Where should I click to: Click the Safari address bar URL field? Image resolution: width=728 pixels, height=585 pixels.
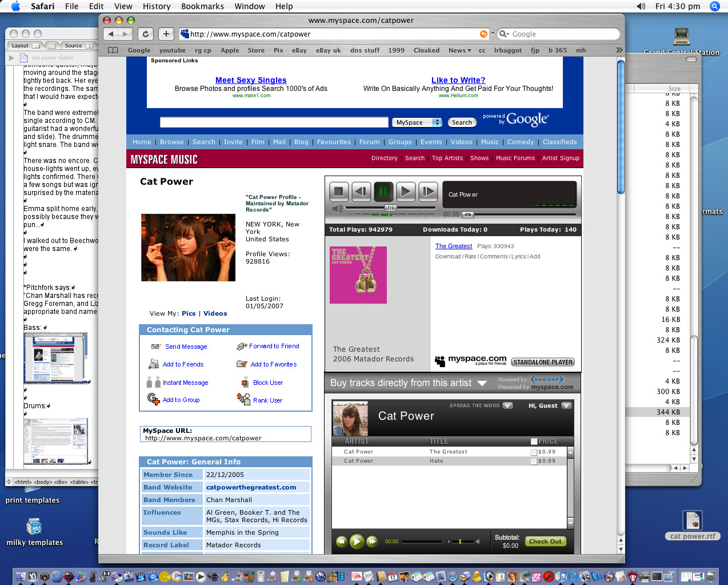(334, 34)
